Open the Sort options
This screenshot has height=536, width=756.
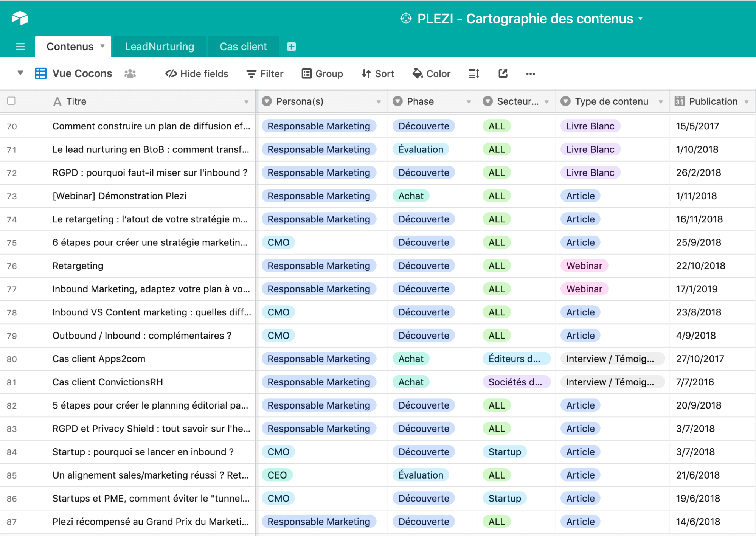click(378, 74)
